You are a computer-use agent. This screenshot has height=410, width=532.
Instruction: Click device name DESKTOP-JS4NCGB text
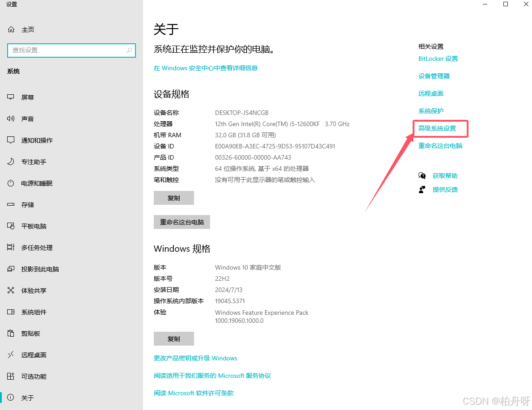click(x=241, y=113)
